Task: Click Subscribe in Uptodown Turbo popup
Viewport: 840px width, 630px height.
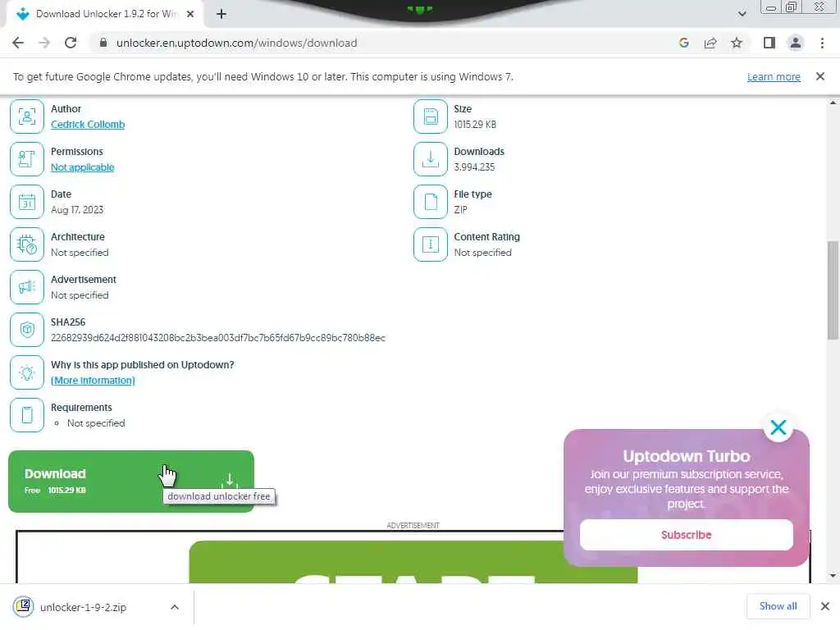Action: tap(687, 535)
